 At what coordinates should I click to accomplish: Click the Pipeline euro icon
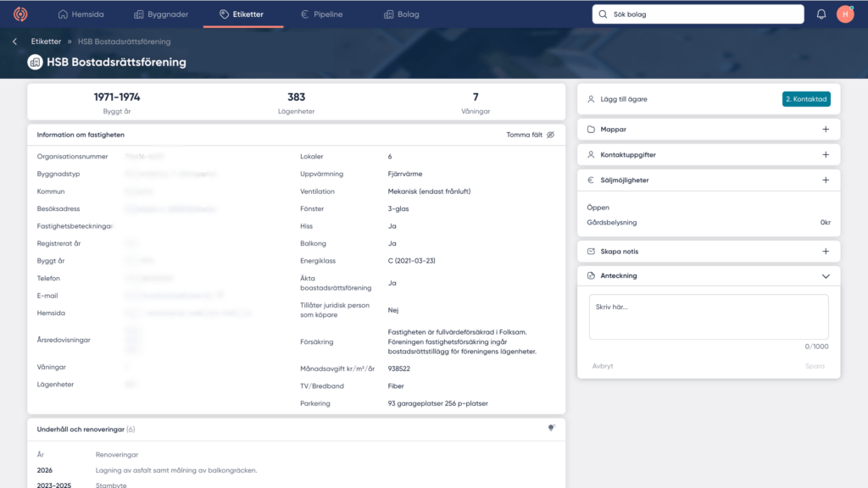[x=304, y=14]
